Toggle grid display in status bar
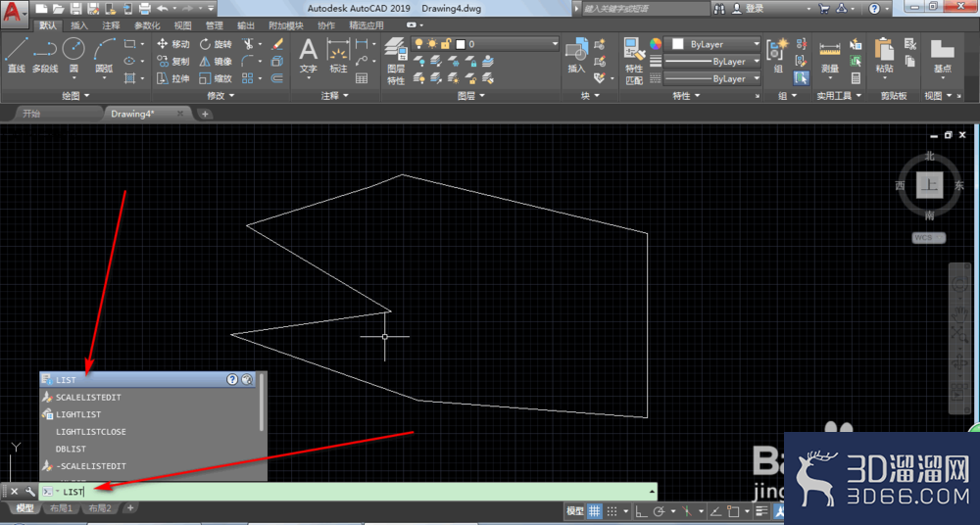The image size is (980, 525). click(x=595, y=510)
